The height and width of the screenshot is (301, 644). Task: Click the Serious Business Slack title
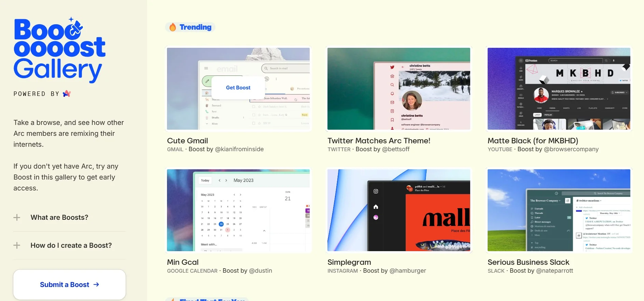coord(529,262)
